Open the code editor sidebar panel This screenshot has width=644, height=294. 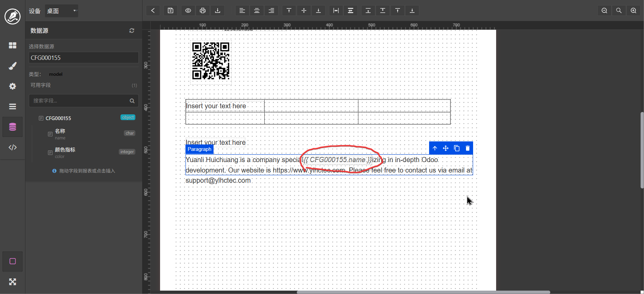pyautogui.click(x=13, y=147)
